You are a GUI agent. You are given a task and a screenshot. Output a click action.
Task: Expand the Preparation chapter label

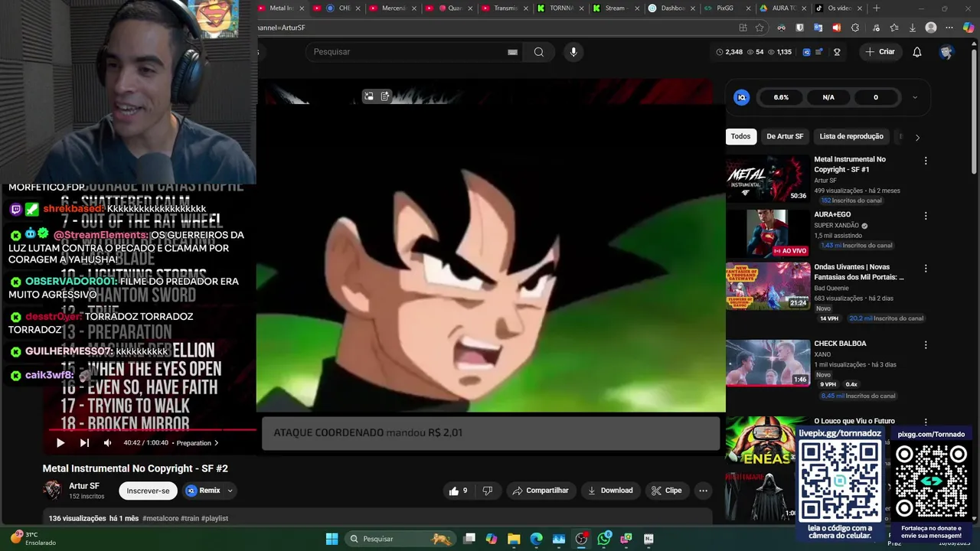[197, 442]
